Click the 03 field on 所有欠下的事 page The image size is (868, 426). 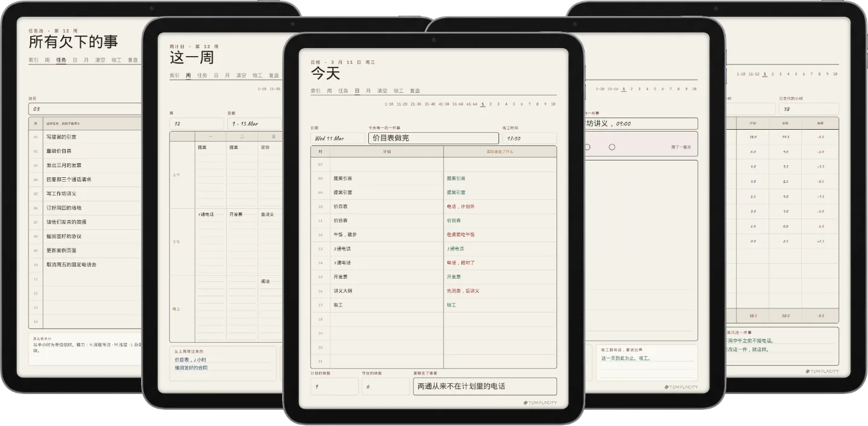click(x=85, y=109)
